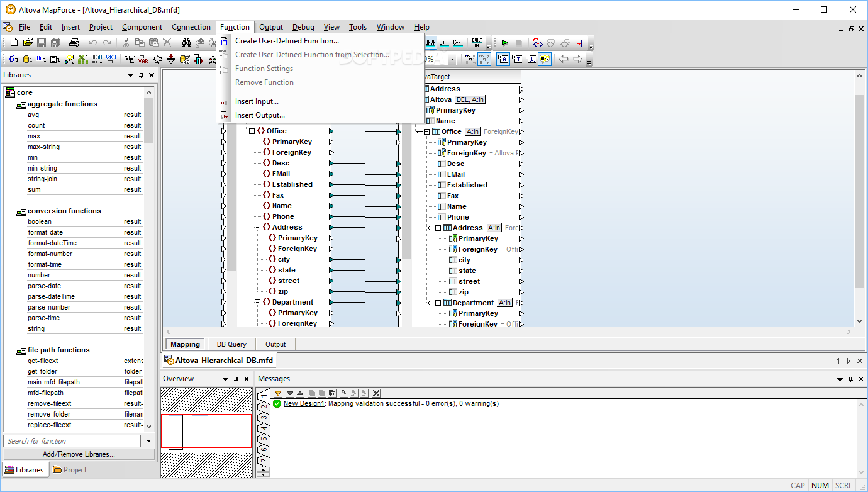Insert XML Schema/File component icon
Screen dimensions: 868x492
(x=14, y=59)
